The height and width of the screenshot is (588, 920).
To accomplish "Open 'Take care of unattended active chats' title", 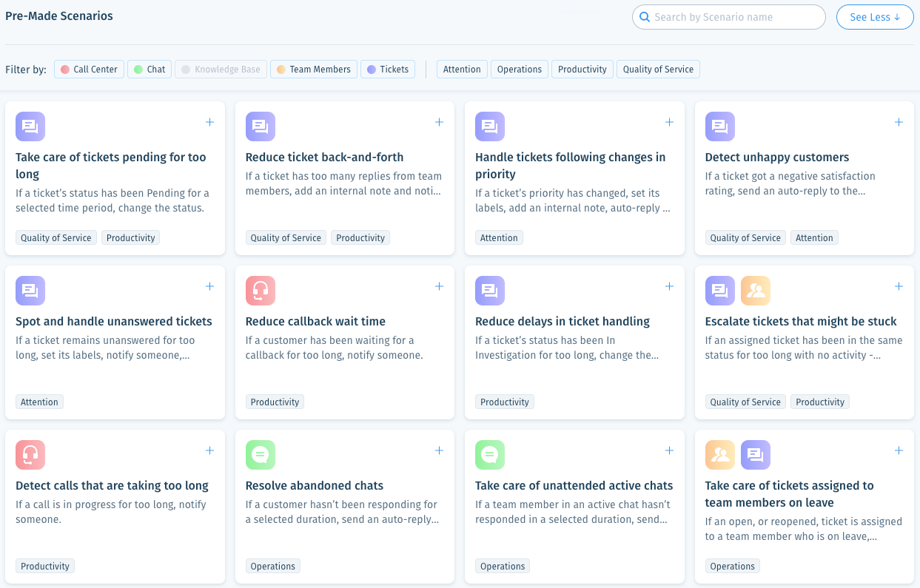I will pyautogui.click(x=574, y=486).
